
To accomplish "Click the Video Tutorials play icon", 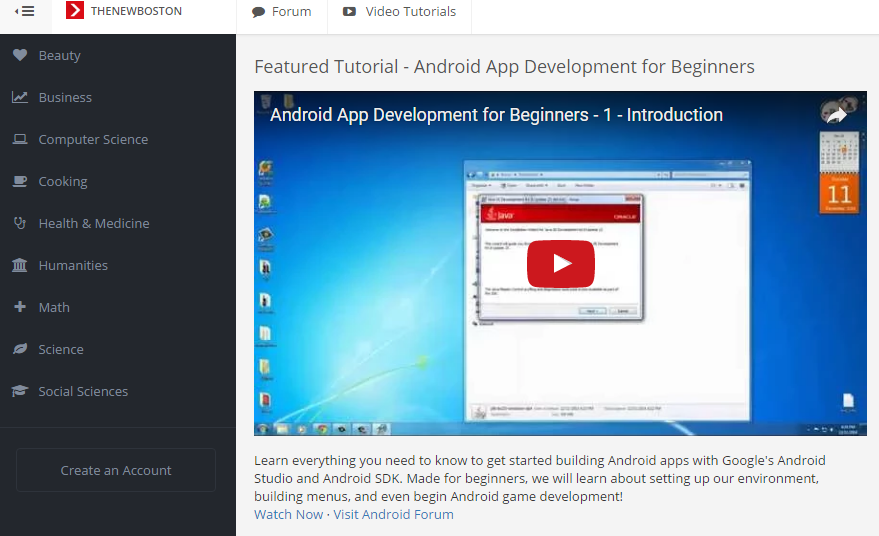I will click(x=349, y=11).
